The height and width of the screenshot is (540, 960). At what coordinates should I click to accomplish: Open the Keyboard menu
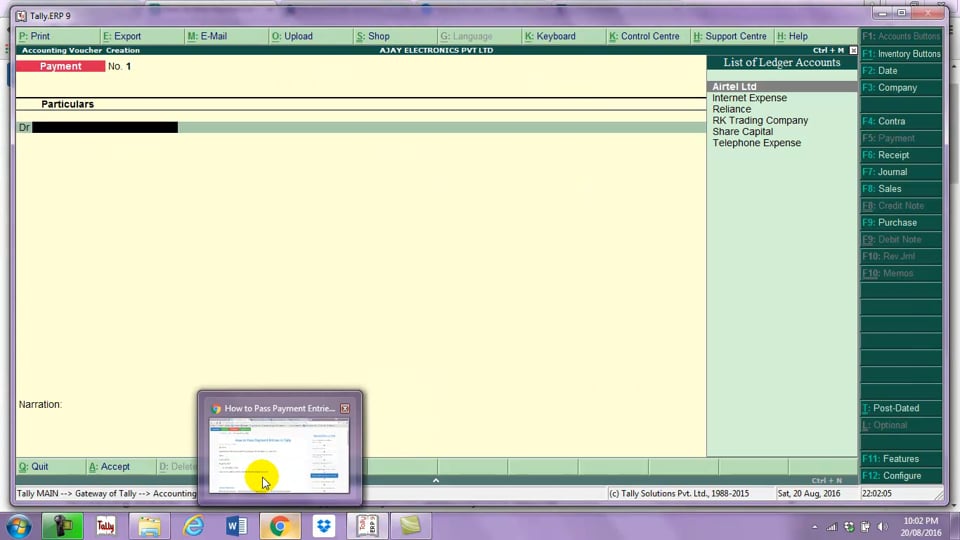pyautogui.click(x=564, y=36)
